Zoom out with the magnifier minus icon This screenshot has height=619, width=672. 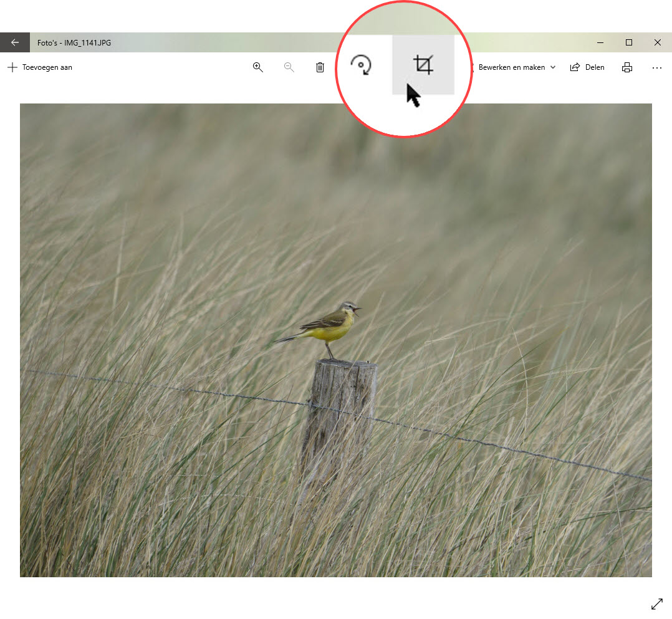(x=289, y=67)
